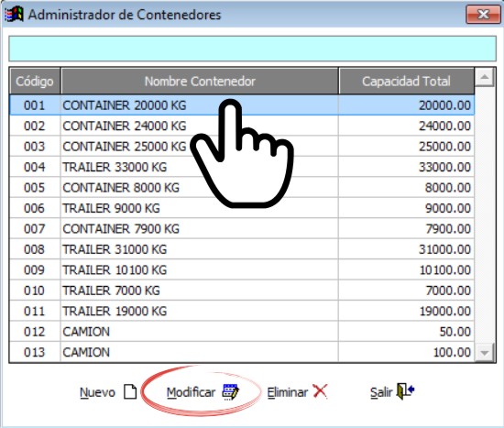Click the Modificar edit pencil icon
Viewport: 504px width, 428px height.
coord(230,391)
